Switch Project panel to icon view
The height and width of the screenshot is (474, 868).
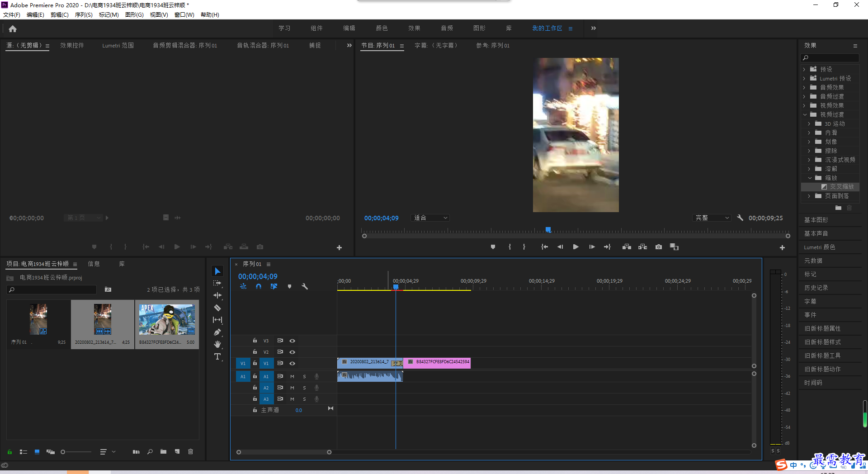point(37,451)
